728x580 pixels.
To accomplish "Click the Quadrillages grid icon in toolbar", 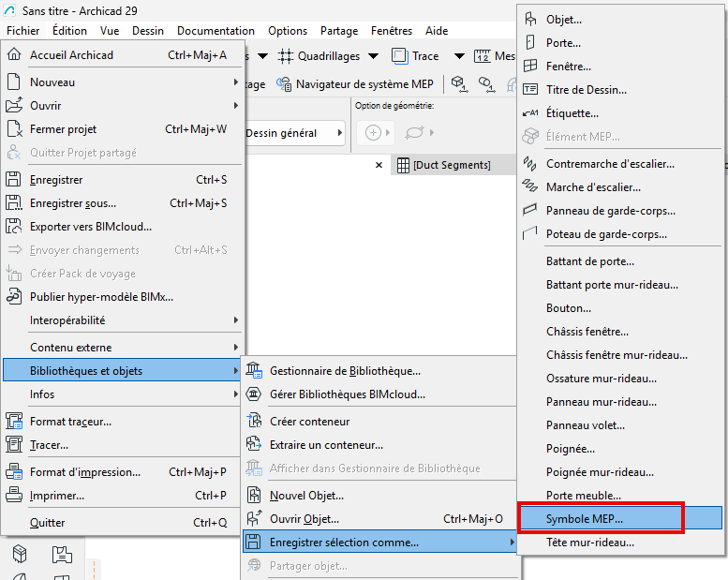I will (286, 56).
